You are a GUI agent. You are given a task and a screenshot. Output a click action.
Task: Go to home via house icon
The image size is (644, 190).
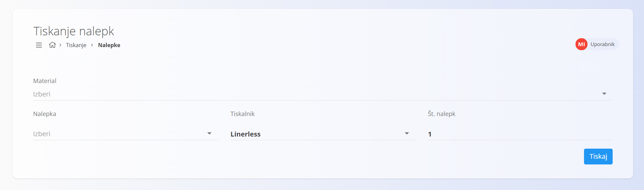52,45
